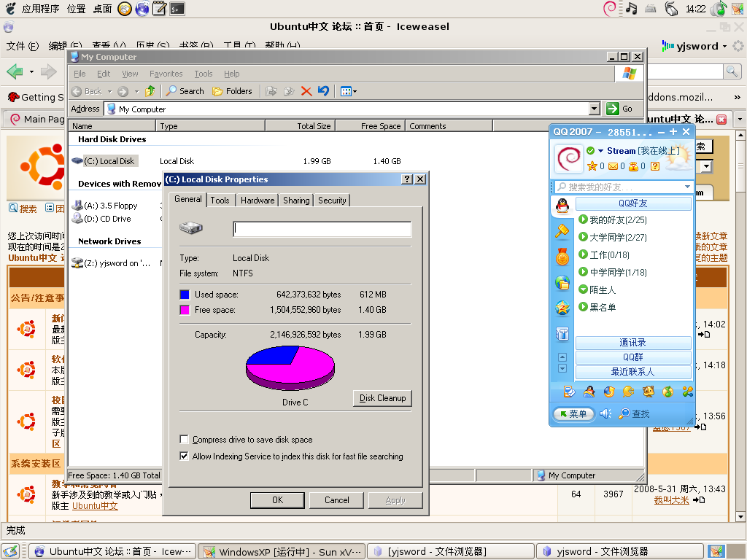The image size is (747, 560).
Task: Open the Security tab in Properties dialog
Action: 332,201
